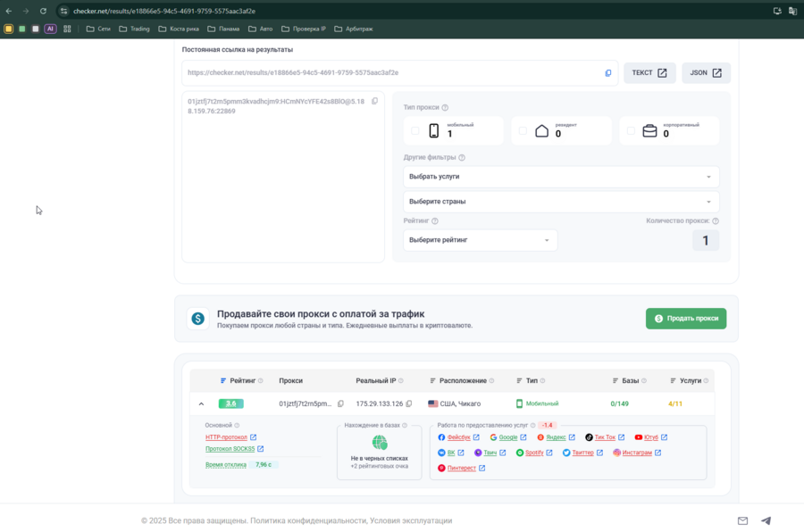Open the external link icon next to Фейсбук
This screenshot has width=804, height=532.
click(x=476, y=437)
